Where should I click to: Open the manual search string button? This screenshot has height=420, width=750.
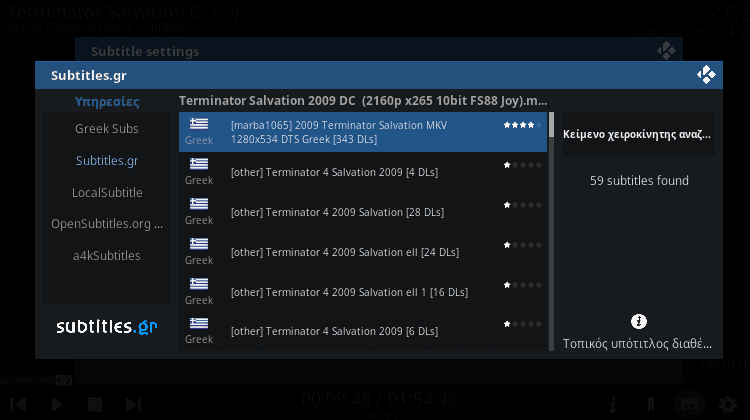[x=639, y=134]
